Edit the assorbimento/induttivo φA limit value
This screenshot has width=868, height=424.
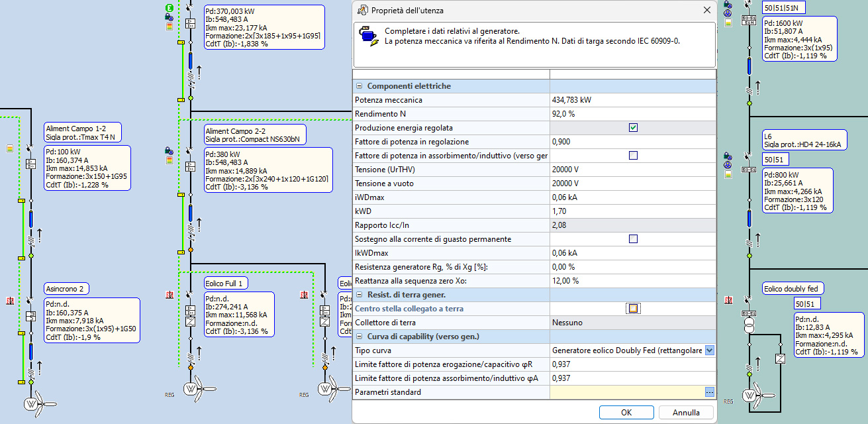click(633, 378)
